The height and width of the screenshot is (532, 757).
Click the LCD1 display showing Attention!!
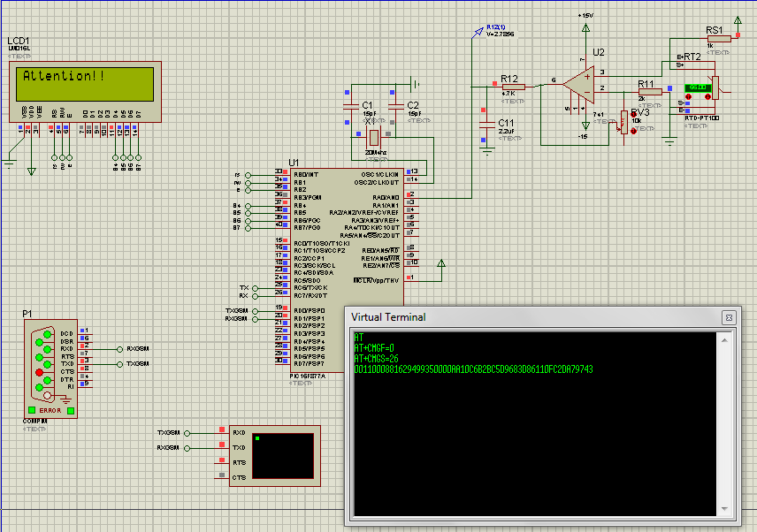85,84
